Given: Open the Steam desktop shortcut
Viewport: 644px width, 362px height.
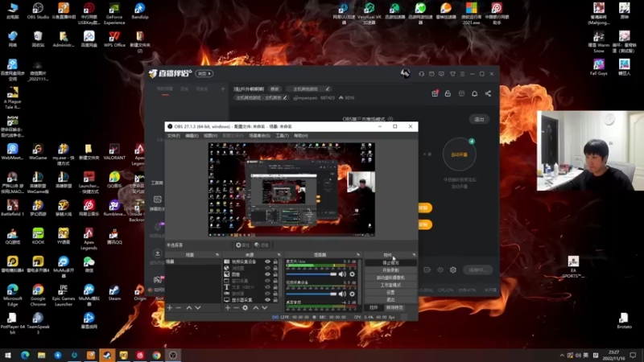Looking at the screenshot, I should coord(114,293).
